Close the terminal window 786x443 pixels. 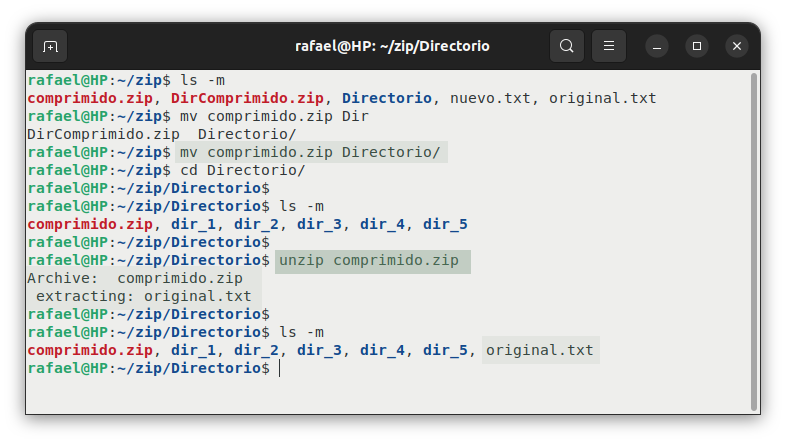(x=737, y=46)
